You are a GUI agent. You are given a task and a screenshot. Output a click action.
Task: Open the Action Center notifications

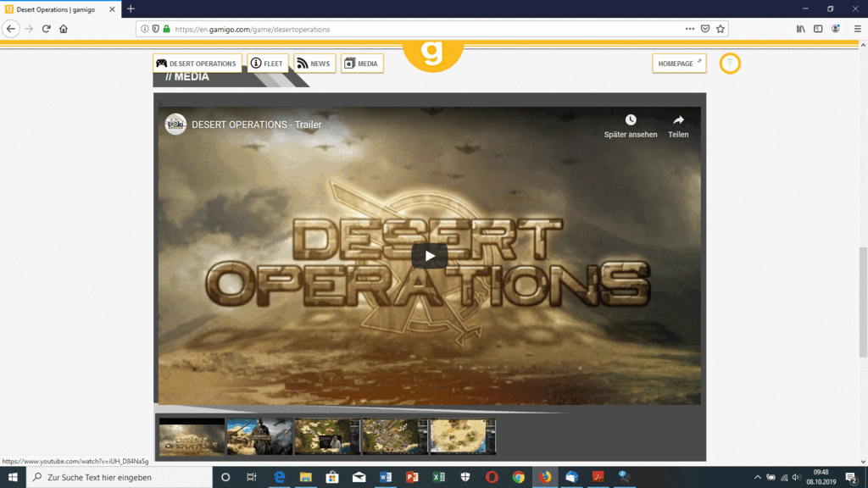coord(851,477)
